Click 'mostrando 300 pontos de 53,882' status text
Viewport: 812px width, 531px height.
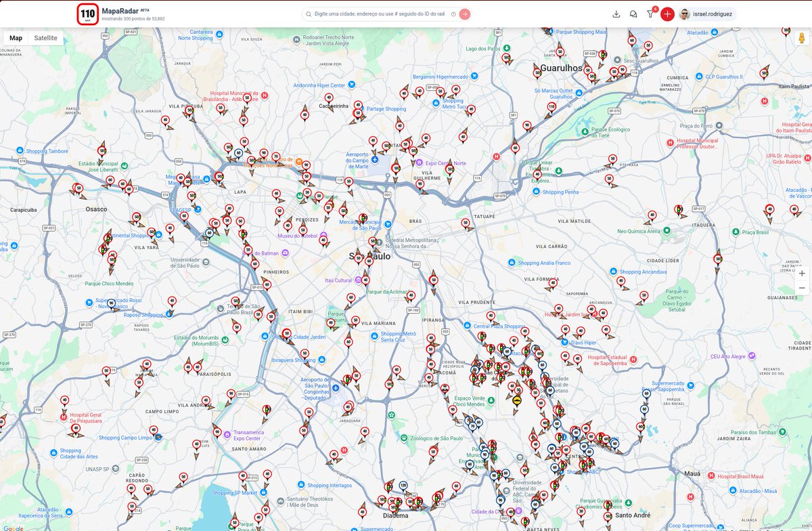[x=133, y=19]
